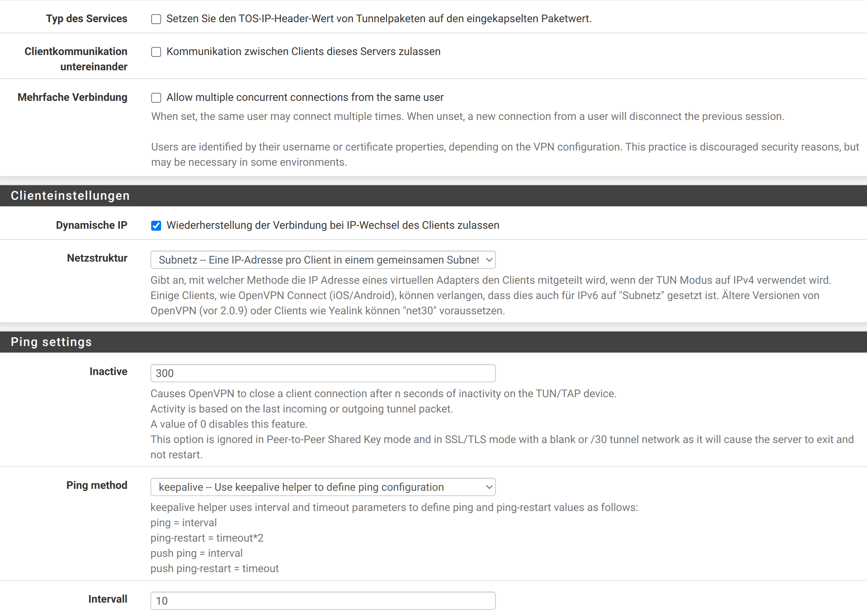Click into the Intervall input field

coord(323,601)
